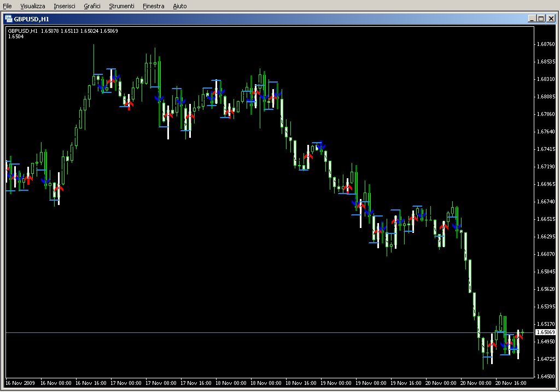Screen dimensions: 560x392
Task: Click price scale value 1.65170
Action: 546,324
